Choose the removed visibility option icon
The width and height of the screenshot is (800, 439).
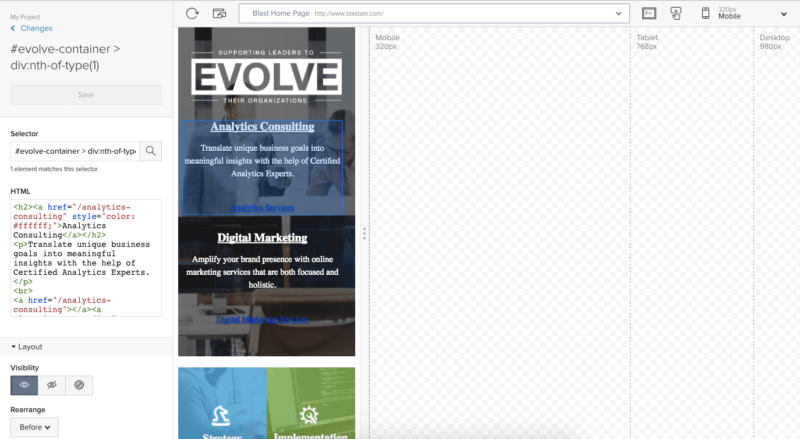[79, 385]
